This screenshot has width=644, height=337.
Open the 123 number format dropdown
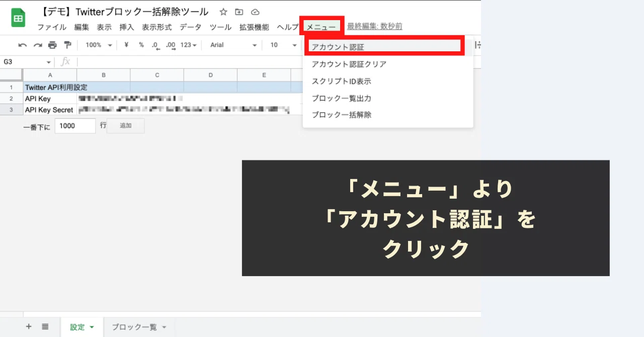[188, 45]
